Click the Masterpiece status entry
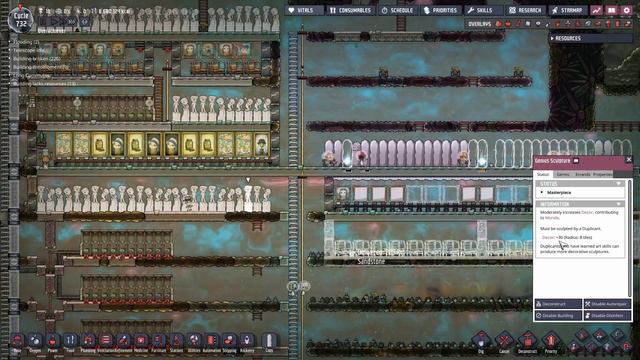 [x=559, y=192]
